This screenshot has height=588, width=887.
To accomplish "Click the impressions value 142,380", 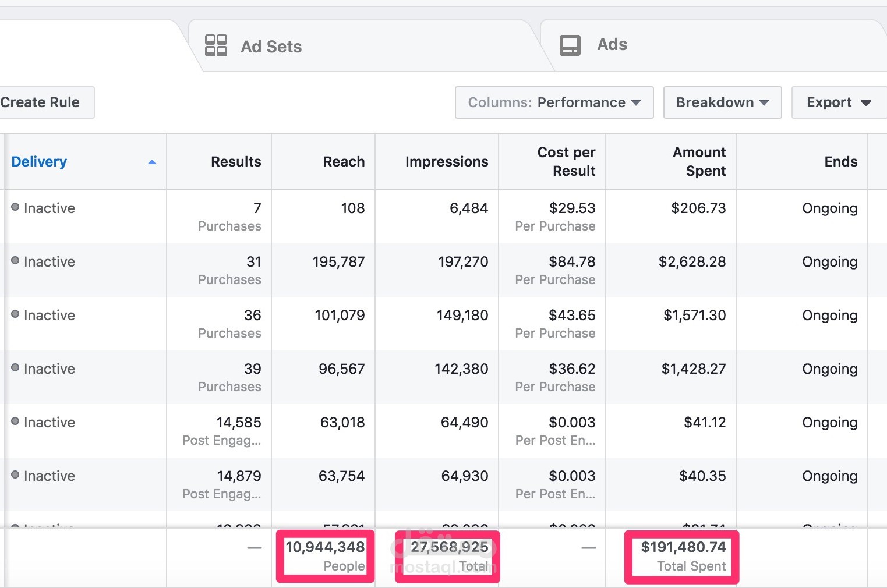I will coord(462,369).
